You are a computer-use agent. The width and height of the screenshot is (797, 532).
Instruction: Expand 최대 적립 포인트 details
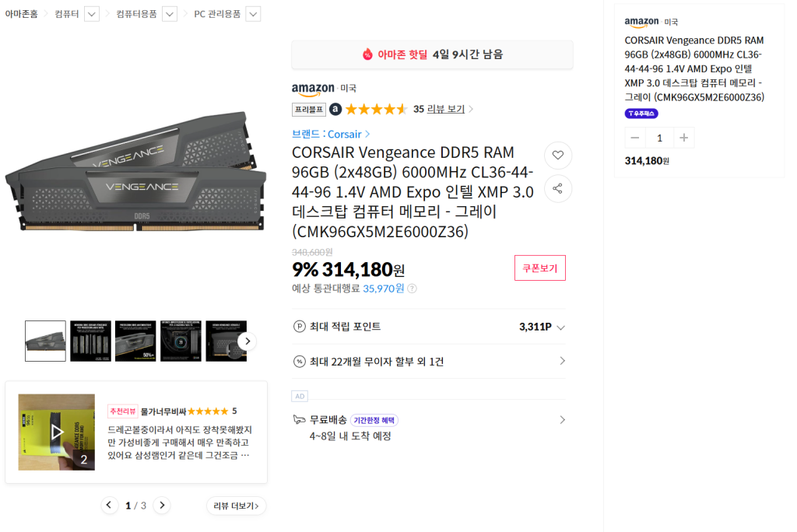(560, 327)
